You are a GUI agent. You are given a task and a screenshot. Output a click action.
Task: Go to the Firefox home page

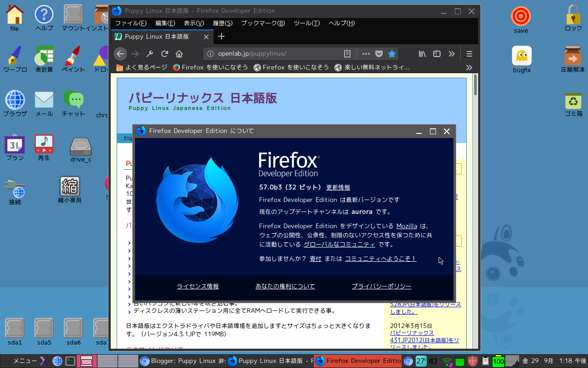179,54
